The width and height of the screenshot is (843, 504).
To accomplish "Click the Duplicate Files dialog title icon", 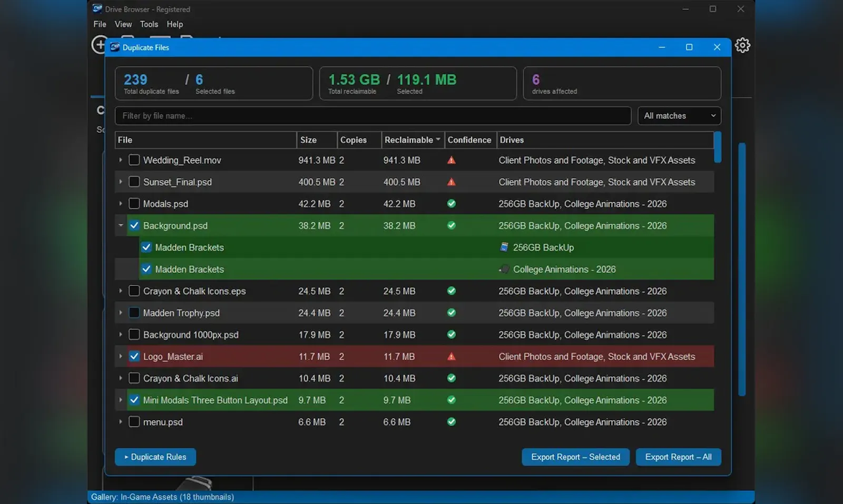I will pos(115,47).
